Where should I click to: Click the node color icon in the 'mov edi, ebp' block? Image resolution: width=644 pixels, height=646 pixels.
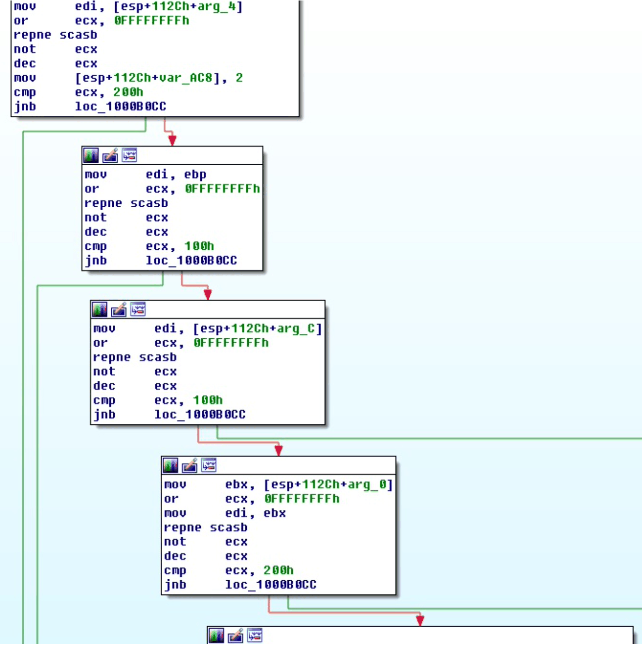pyautogui.click(x=91, y=155)
